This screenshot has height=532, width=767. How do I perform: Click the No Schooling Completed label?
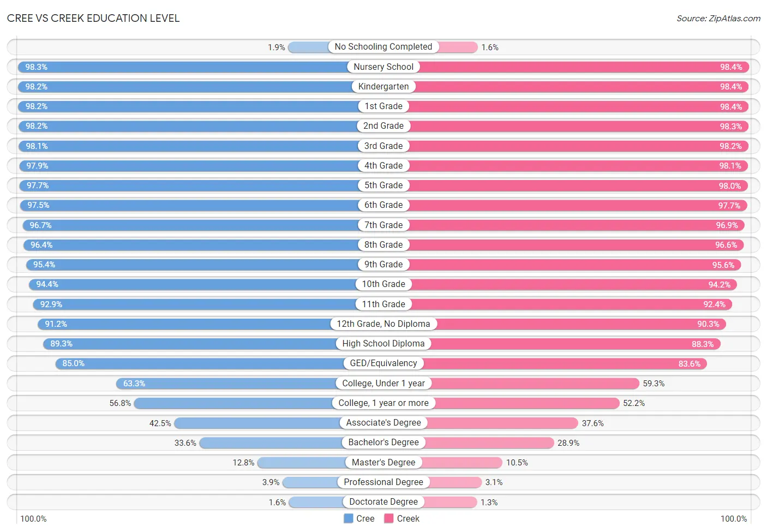point(383,47)
